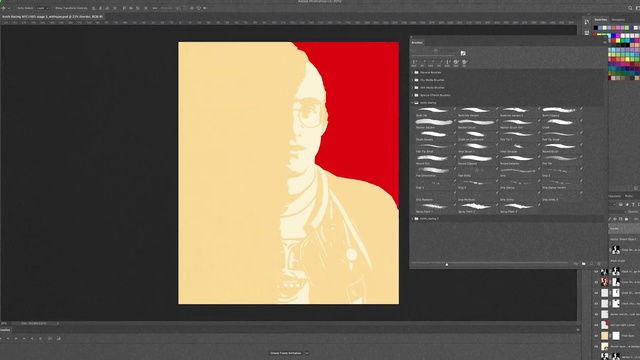This screenshot has height=360, width=640.
Task: Toggle Show Transform Controls checkbox
Action: pos(53,8)
